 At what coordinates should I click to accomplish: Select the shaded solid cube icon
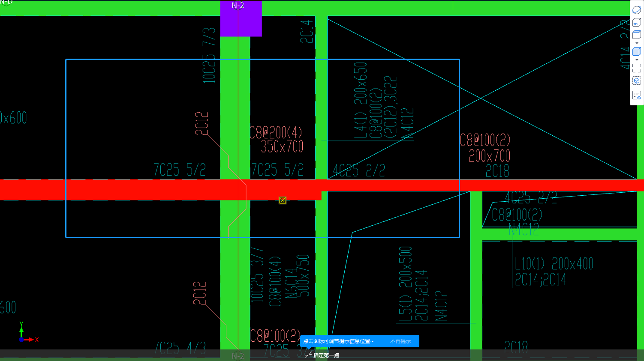(637, 51)
